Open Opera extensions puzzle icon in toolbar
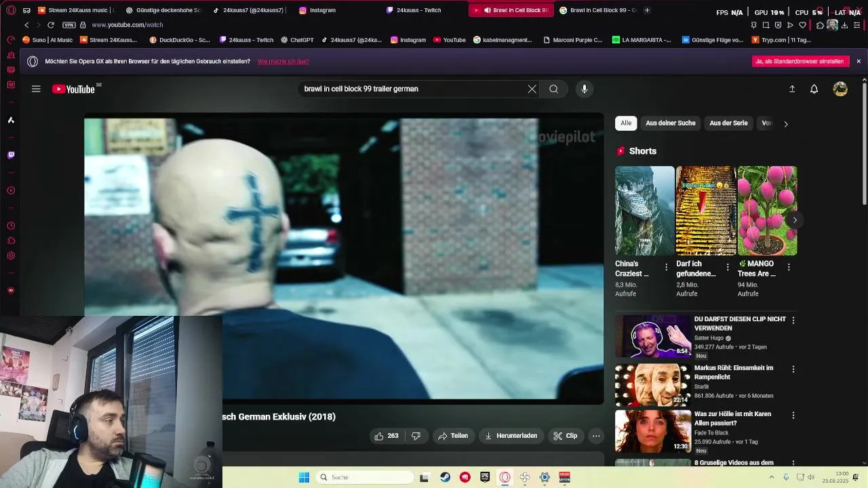This screenshot has width=868, height=488. (x=820, y=25)
